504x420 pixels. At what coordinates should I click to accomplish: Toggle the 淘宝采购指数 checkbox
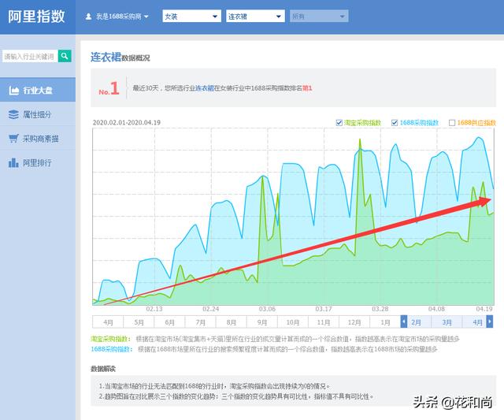point(339,122)
